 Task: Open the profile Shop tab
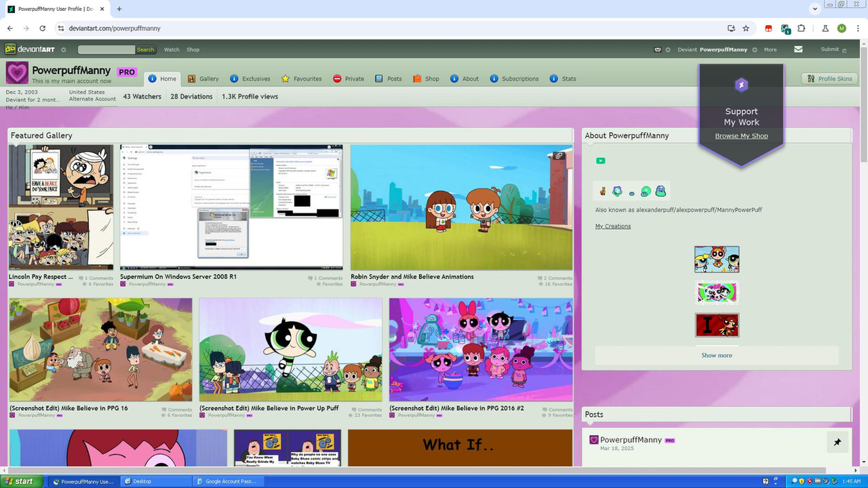tap(426, 79)
